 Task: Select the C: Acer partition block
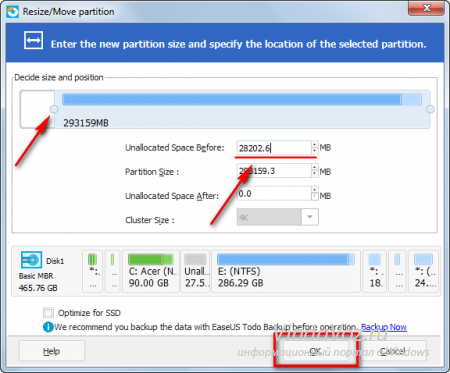pos(151,272)
